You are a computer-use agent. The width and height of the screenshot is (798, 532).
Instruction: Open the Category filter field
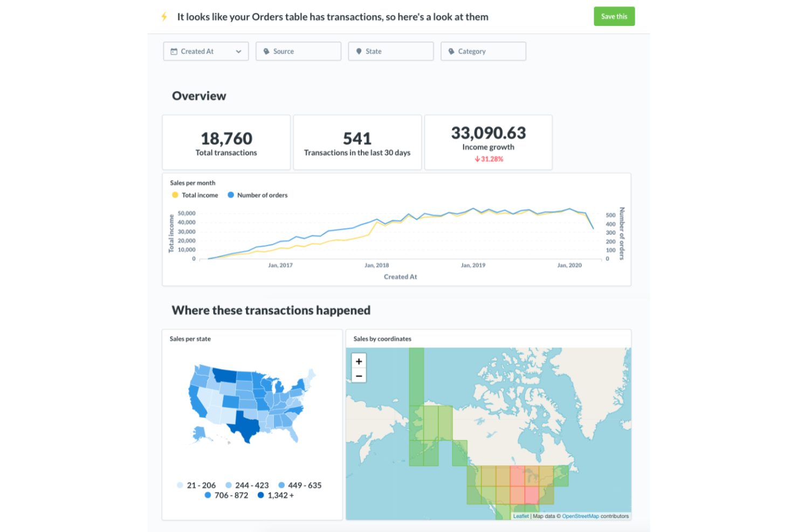(x=483, y=52)
